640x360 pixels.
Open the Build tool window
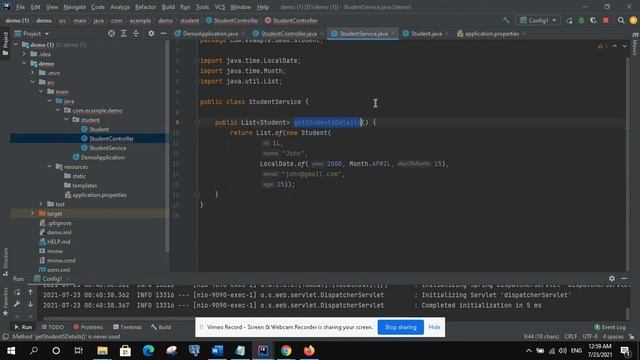pyautogui.click(x=161, y=327)
